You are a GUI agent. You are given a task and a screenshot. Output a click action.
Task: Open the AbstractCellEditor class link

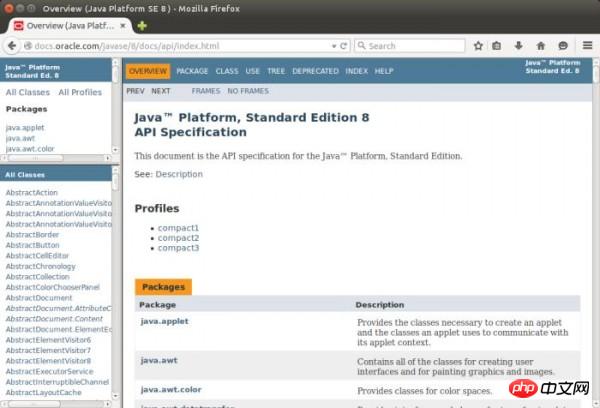click(x=38, y=256)
